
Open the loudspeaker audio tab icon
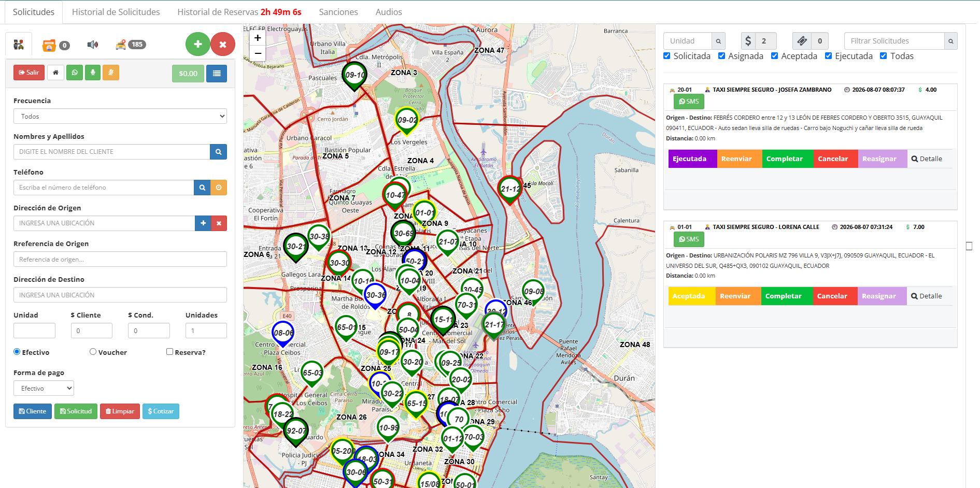click(x=93, y=45)
